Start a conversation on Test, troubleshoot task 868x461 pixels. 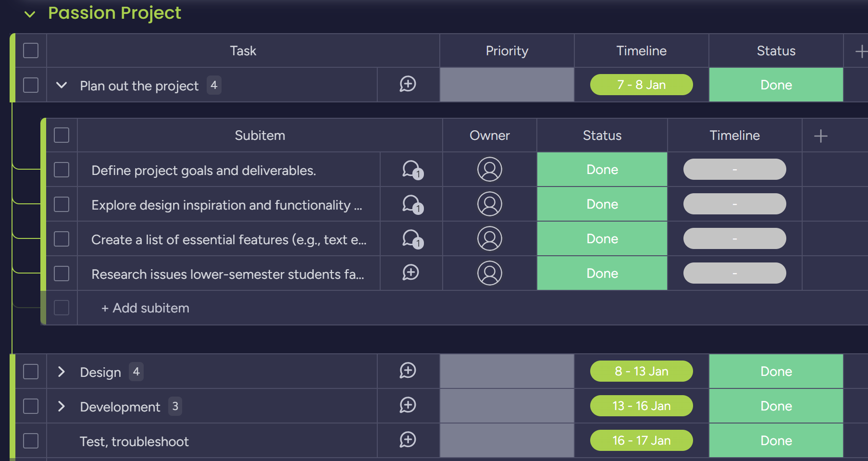coord(408,440)
